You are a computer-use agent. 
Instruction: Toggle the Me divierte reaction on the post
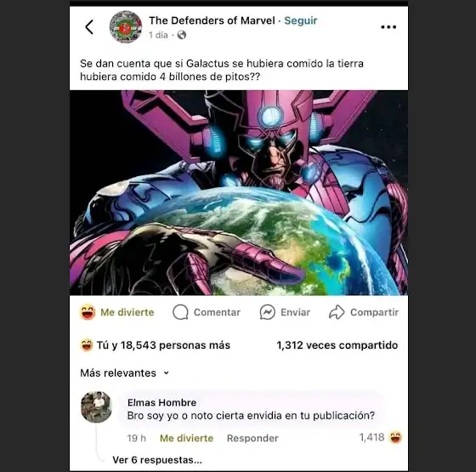pyautogui.click(x=117, y=312)
